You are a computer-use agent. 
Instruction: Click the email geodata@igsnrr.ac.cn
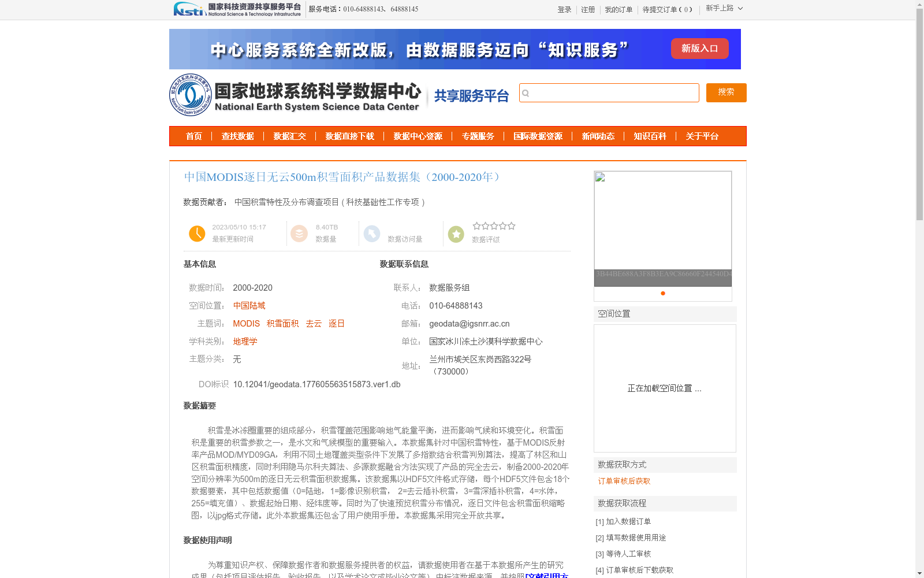pyautogui.click(x=470, y=324)
